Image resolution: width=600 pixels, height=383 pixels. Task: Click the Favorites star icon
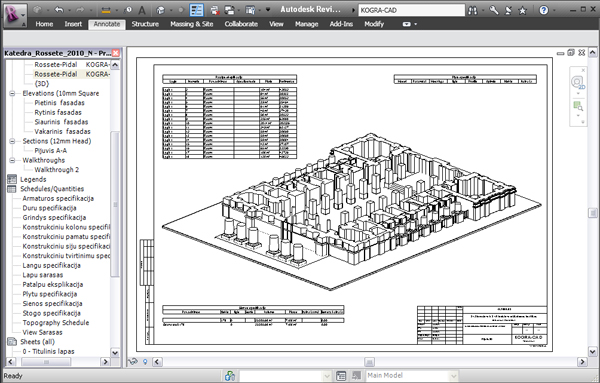click(522, 11)
